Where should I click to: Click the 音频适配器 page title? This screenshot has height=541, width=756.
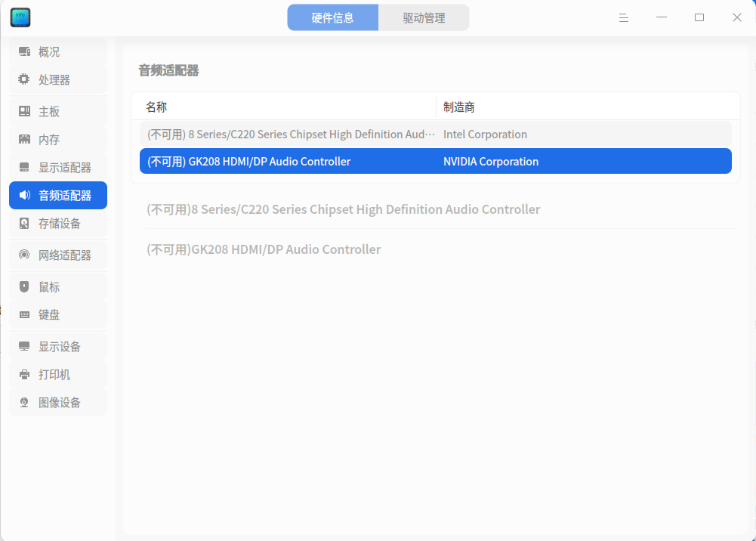(x=168, y=70)
